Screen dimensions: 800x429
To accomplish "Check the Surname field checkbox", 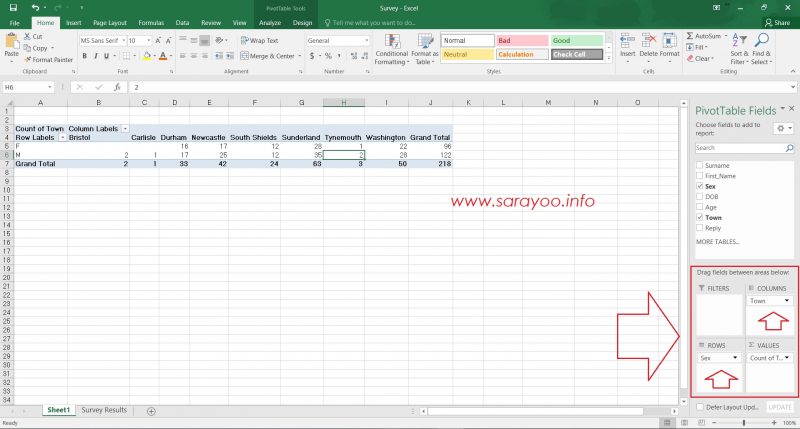I will pyautogui.click(x=698, y=165).
